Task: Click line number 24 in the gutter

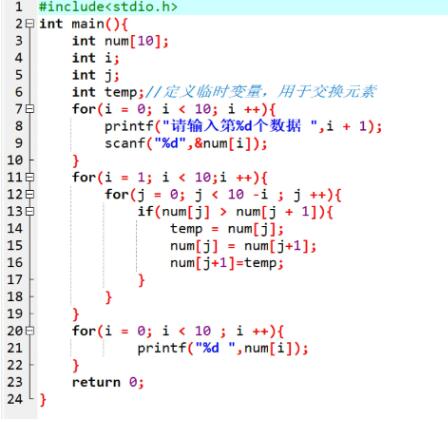Action: pyautogui.click(x=15, y=399)
